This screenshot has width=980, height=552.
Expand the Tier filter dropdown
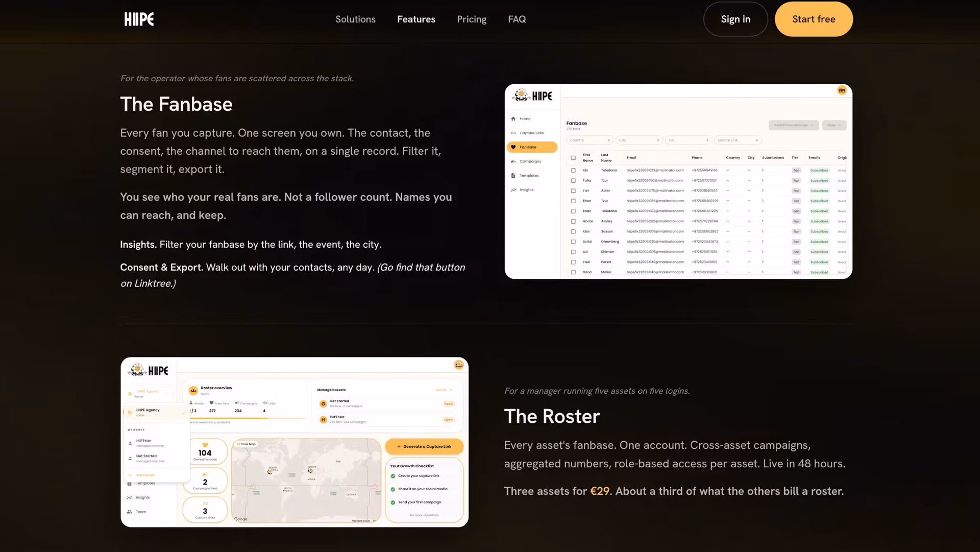pyautogui.click(x=689, y=140)
